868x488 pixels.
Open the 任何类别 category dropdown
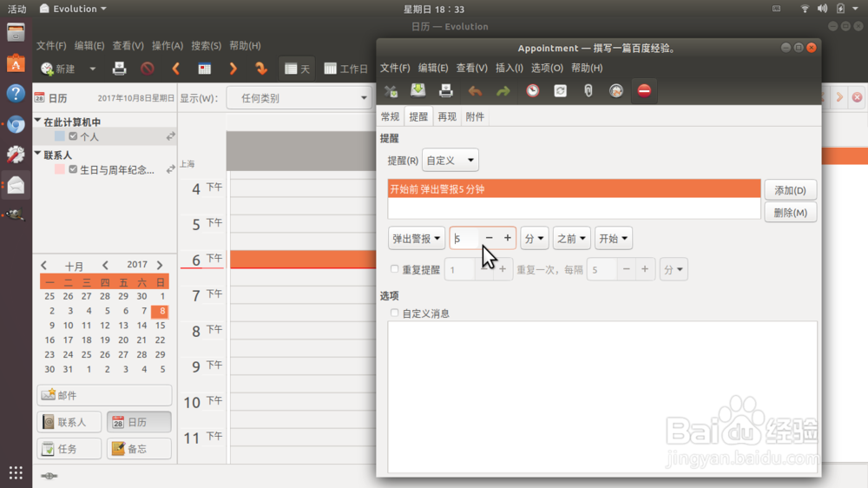(x=300, y=99)
